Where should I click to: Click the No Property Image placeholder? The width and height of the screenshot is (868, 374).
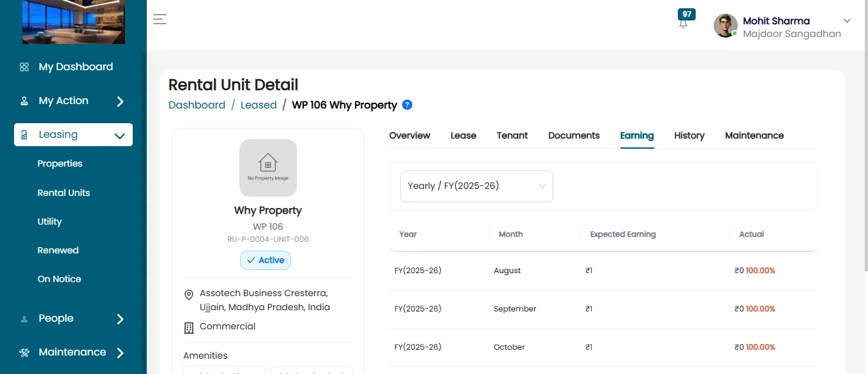(268, 168)
